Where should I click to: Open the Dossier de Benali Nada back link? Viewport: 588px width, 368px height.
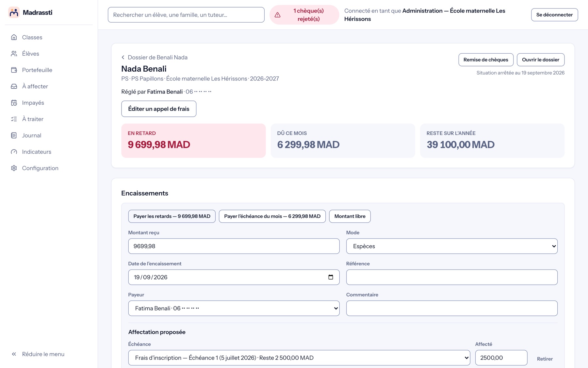pos(155,58)
